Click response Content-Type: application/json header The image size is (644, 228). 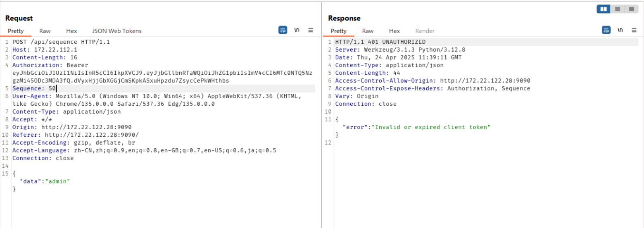[390, 65]
